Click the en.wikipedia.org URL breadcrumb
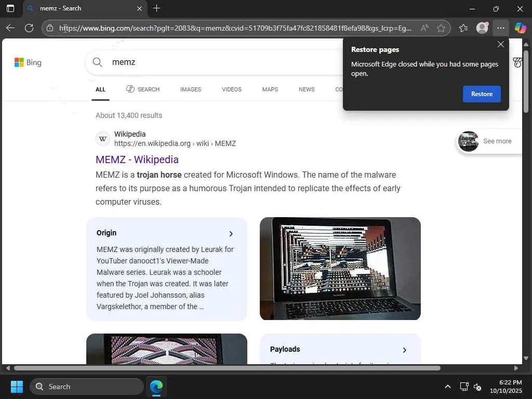532x399 pixels. [175, 143]
